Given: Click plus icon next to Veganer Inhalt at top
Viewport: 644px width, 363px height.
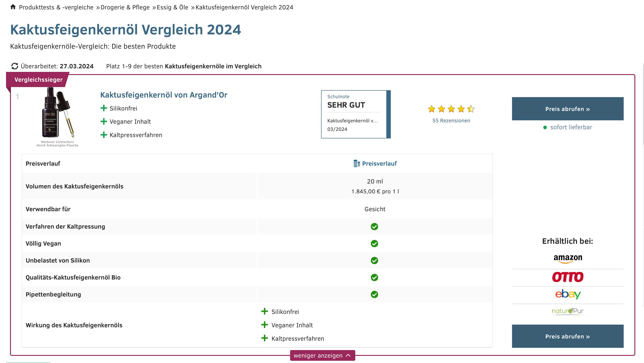Looking at the screenshot, I should [104, 121].
